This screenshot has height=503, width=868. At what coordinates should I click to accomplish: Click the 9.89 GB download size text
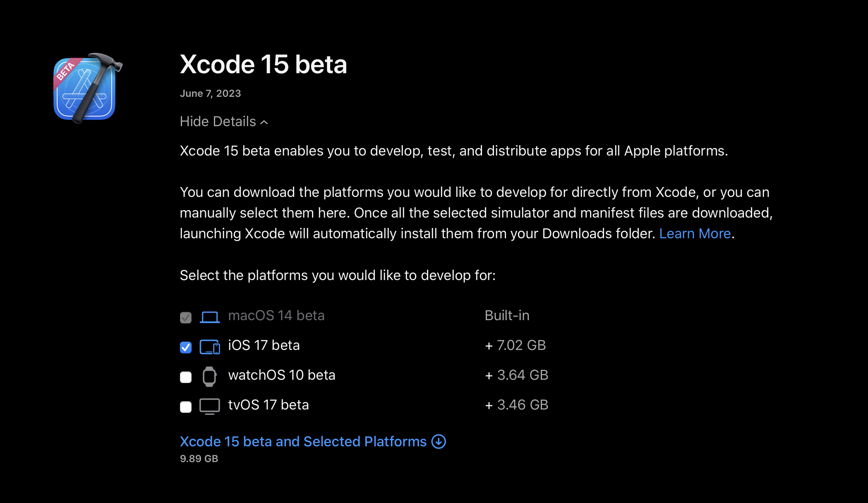tap(199, 459)
